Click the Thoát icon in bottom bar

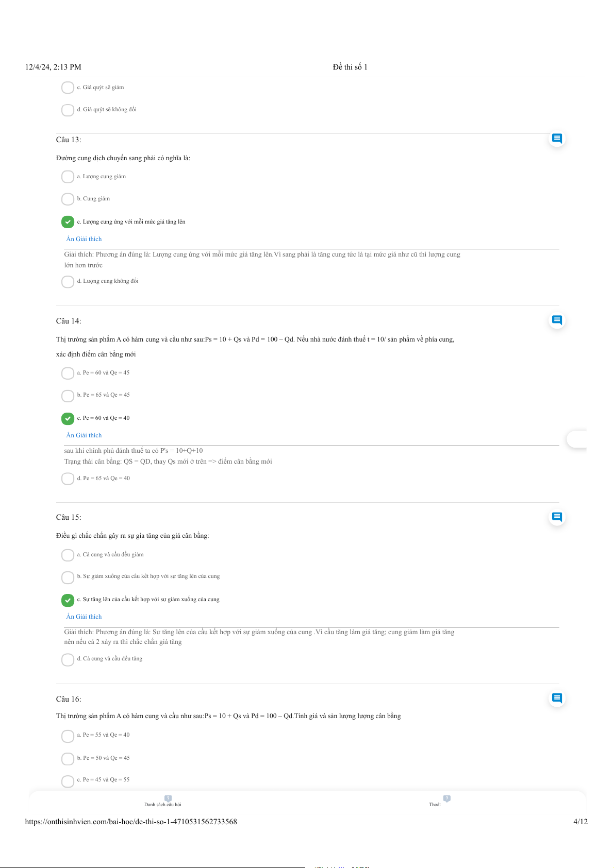click(447, 798)
